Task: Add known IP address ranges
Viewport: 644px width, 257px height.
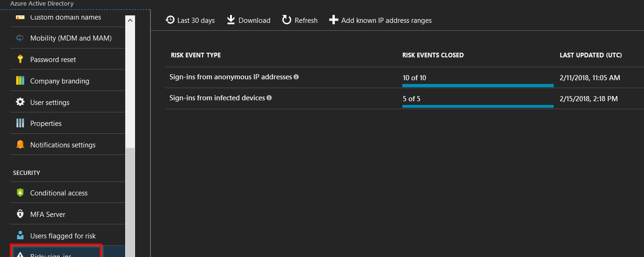Action: pyautogui.click(x=380, y=20)
